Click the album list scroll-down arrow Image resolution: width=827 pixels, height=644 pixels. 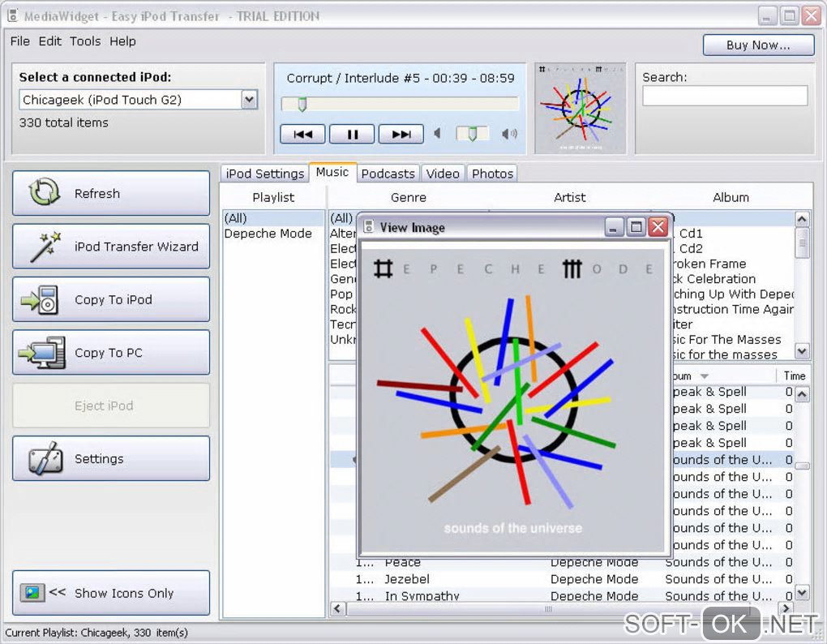[802, 350]
